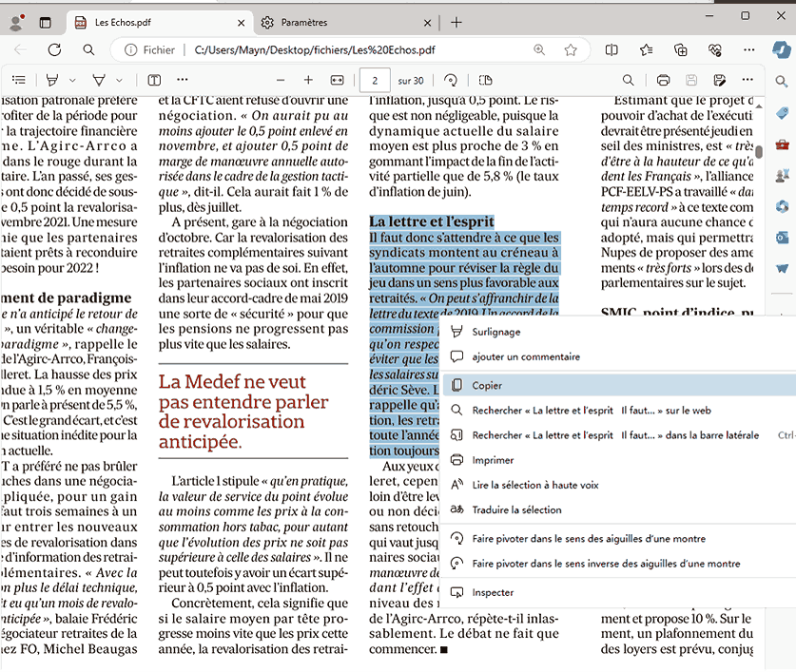796x672 pixels.
Task: Open browser settings and more menu
Action: click(748, 49)
